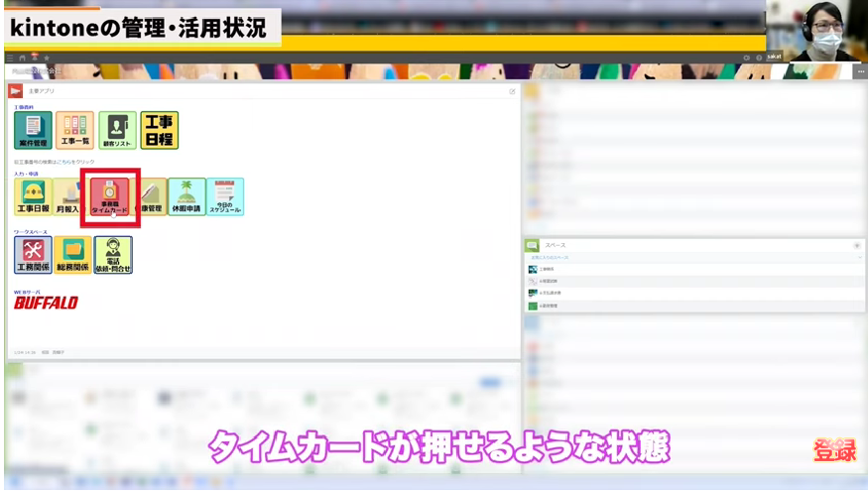Open the 案件管理 app icon
Viewport: 868px width, 493px height.
tap(33, 130)
